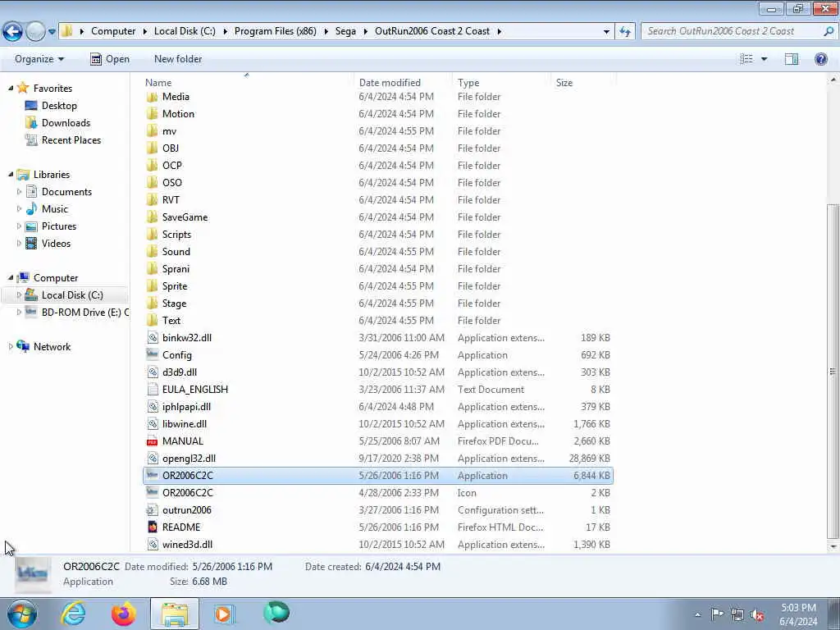The image size is (840, 630).
Task: Select Desktop in Favorites
Action: 59,106
